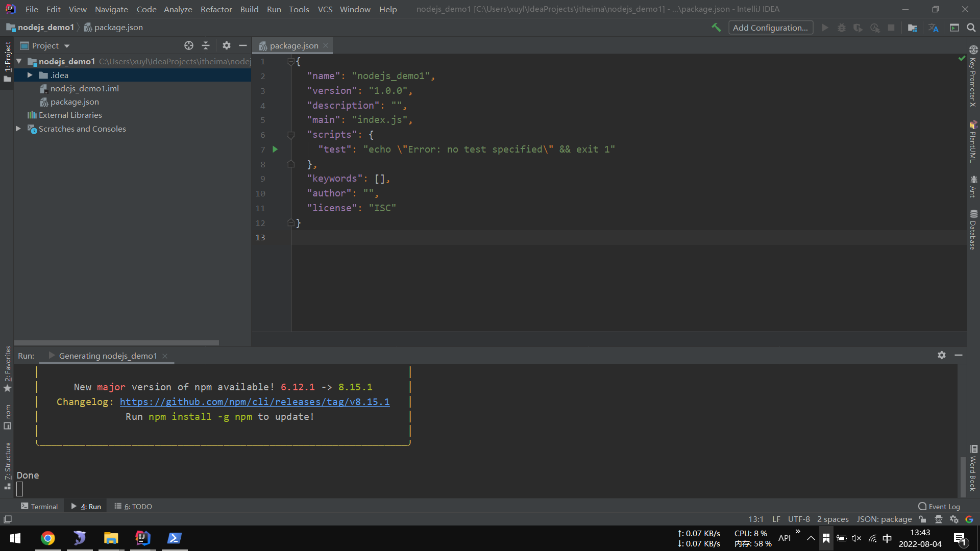Click the Project tree horizontal scrollbar
980x551 pixels.
tap(117, 343)
